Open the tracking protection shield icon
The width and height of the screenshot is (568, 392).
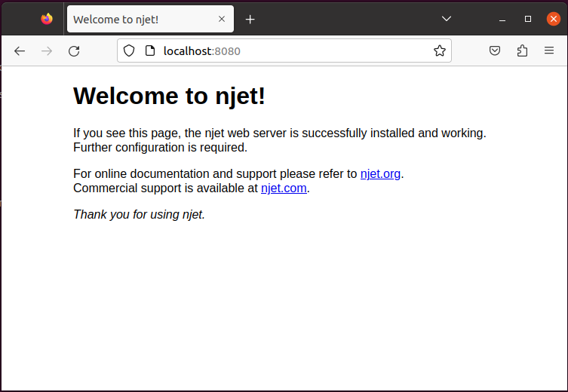[129, 51]
